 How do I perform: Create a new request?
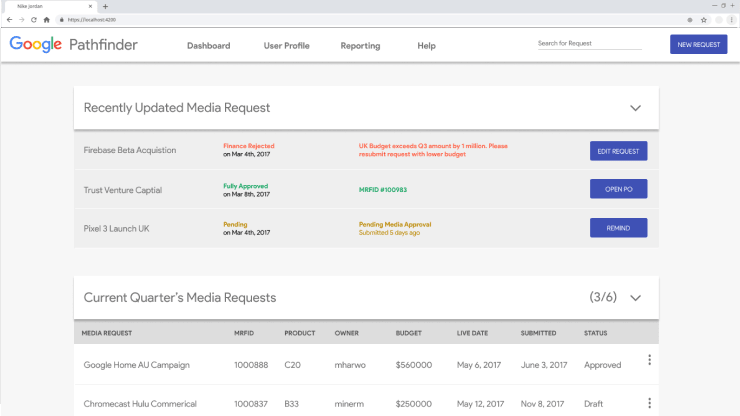click(x=698, y=44)
